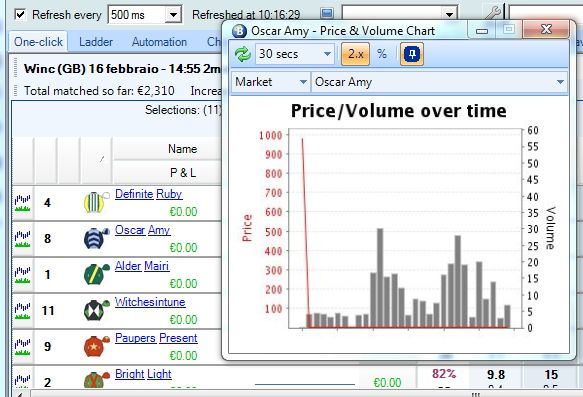This screenshot has height=397, width=583.
Task: Click the Witchesintune runner link
Action: point(150,302)
